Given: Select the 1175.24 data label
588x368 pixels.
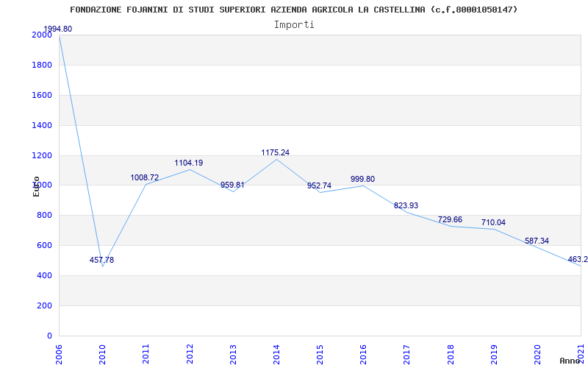Looking at the screenshot, I should (x=275, y=152).
